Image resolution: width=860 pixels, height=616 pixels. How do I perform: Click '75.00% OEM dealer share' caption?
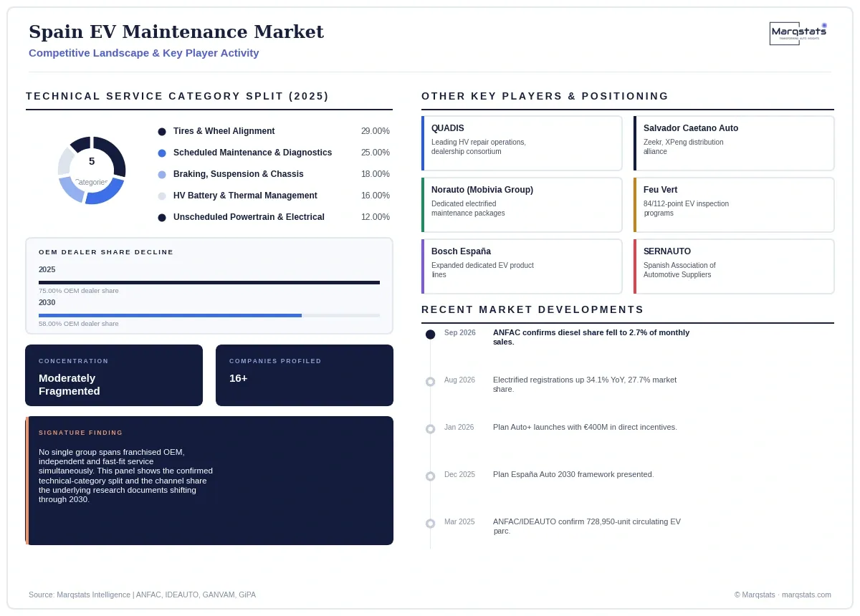[79, 291]
